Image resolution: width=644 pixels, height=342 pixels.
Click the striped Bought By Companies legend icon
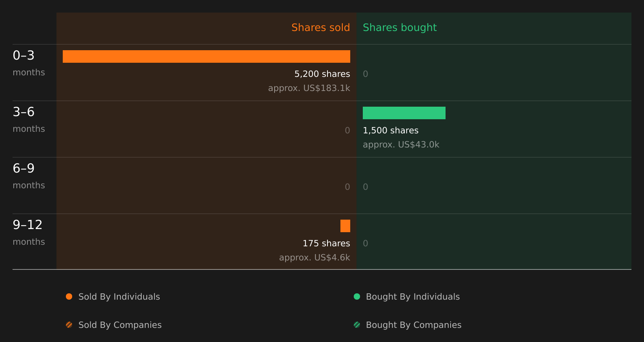pos(357,325)
